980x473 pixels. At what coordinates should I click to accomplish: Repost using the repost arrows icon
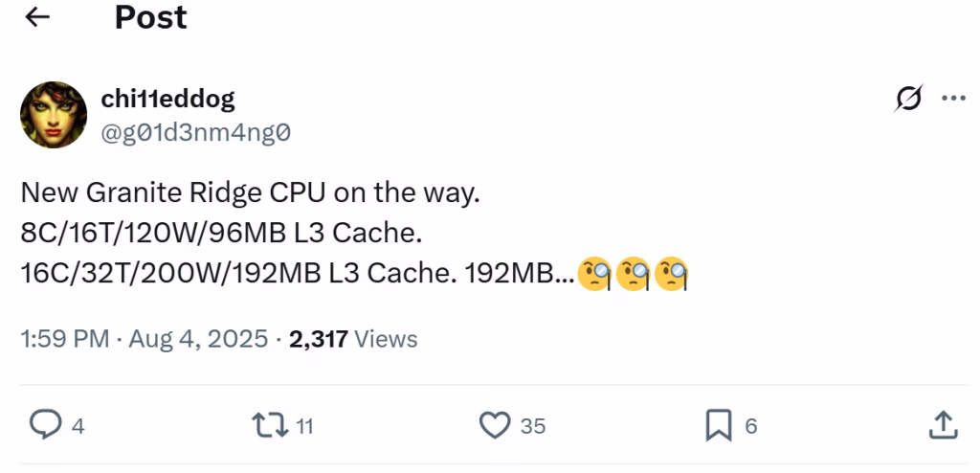coord(267,425)
